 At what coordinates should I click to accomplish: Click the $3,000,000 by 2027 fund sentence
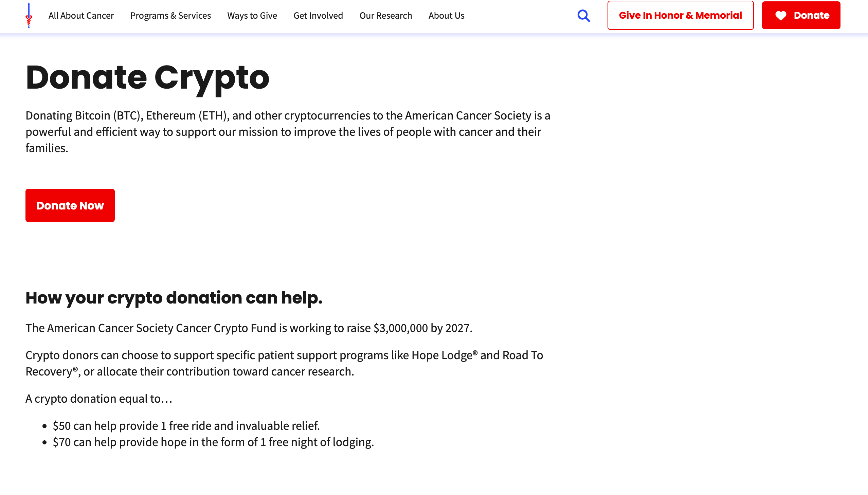[249, 328]
